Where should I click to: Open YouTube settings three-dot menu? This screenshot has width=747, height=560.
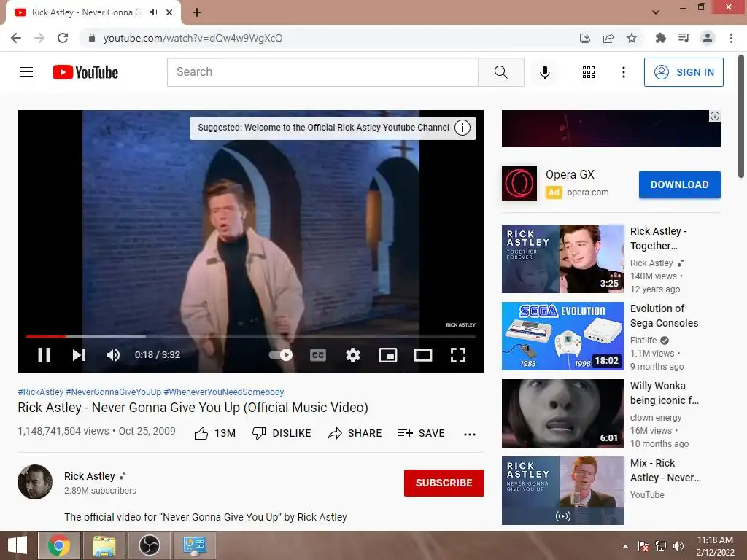(623, 72)
